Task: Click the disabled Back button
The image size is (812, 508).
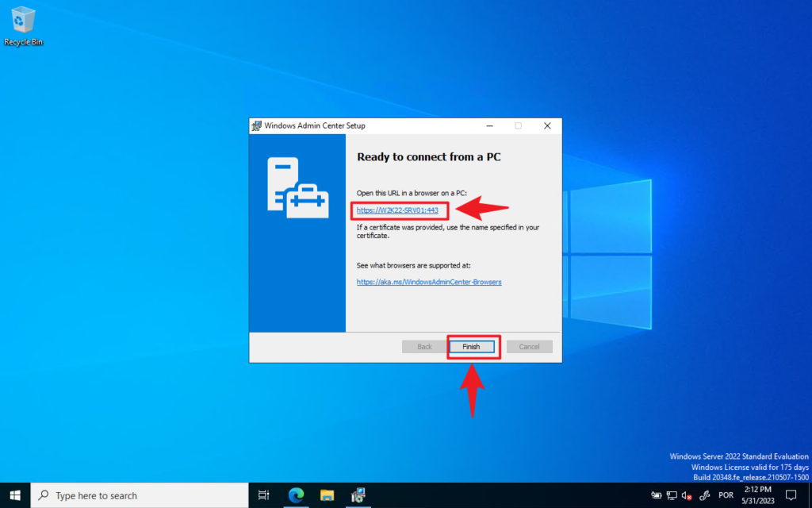Action: [424, 346]
